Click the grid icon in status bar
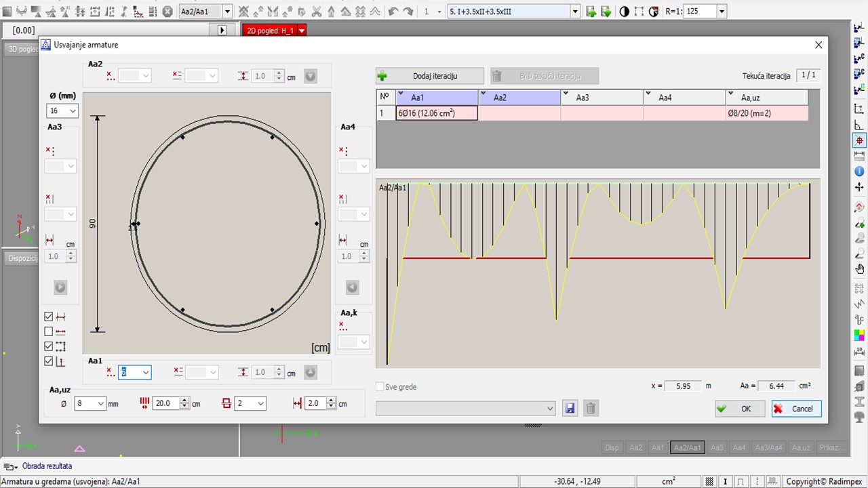The width and height of the screenshot is (868, 488). tap(709, 482)
